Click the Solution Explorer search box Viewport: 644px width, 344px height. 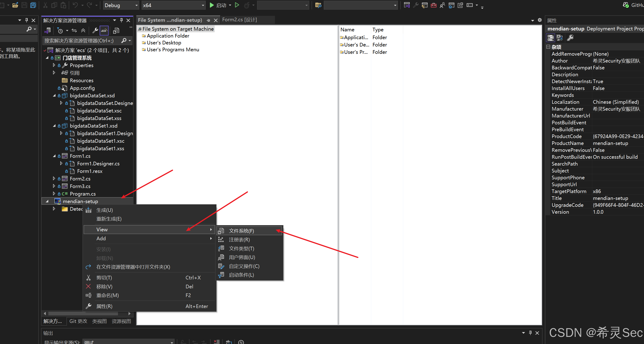(81, 41)
